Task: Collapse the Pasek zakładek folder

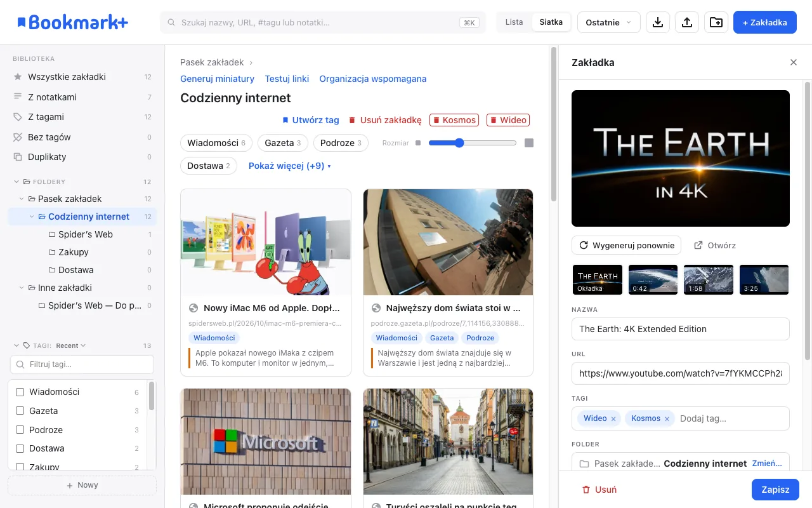Action: [22, 199]
